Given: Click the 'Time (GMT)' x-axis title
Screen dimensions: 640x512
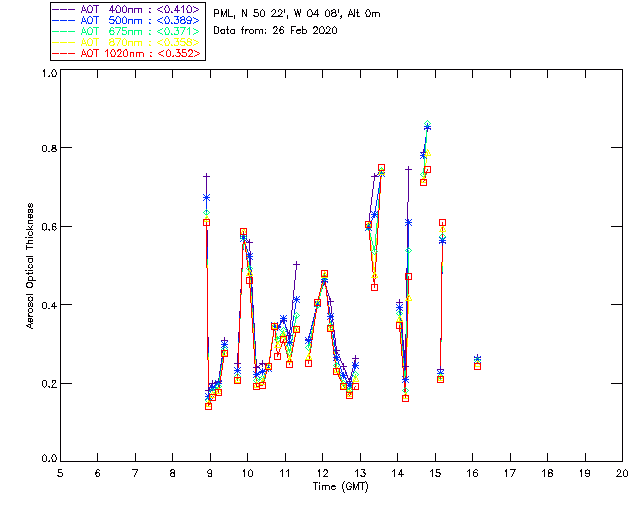Looking at the screenshot, I should click(340, 487).
